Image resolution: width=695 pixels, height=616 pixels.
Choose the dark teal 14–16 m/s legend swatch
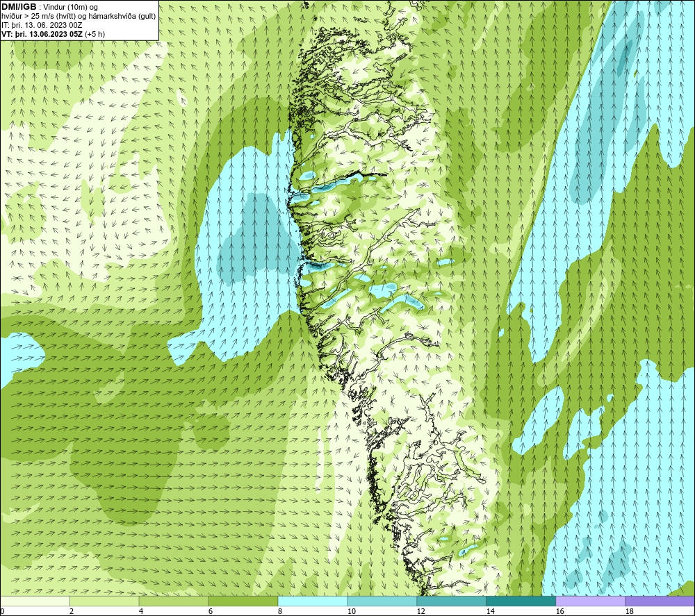point(521,601)
